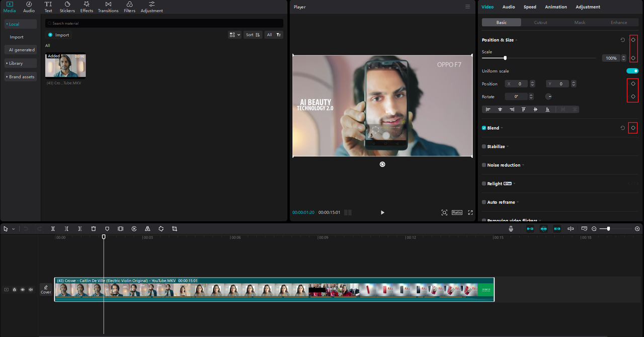Add a keyframe for Rotate

click(633, 97)
